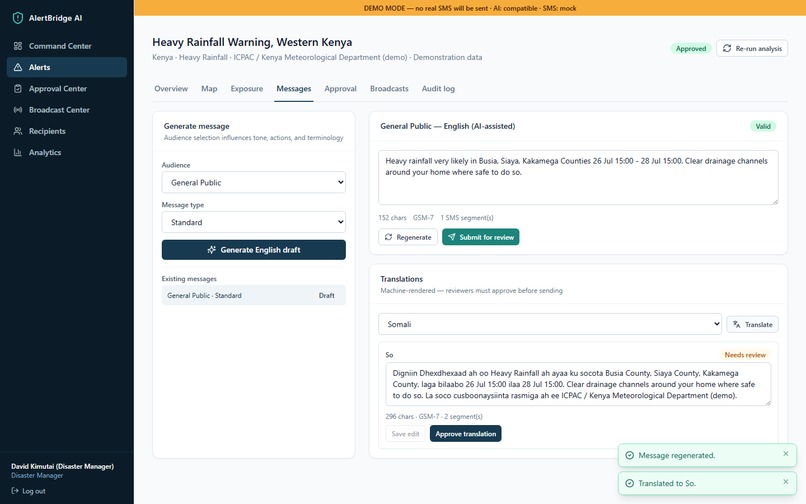Open Recipients in sidebar

(x=67, y=131)
